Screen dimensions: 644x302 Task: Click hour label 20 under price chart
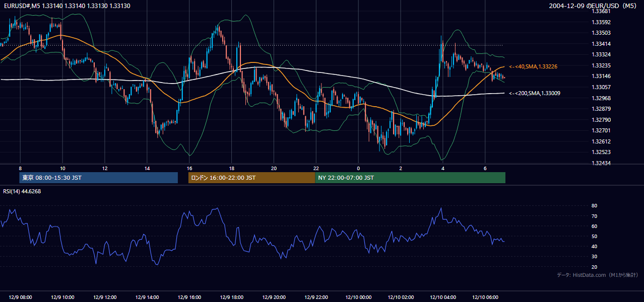coord(274,168)
